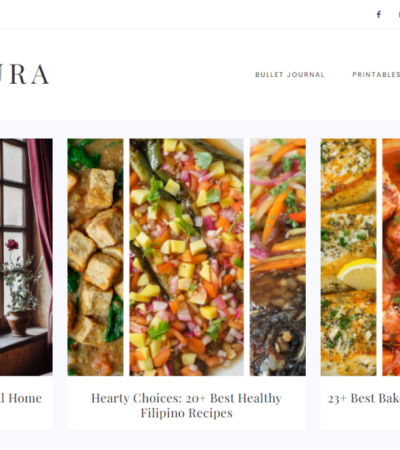Select the mango tomato salsa photo
This screenshot has width=400, height=450.
[x=186, y=257]
